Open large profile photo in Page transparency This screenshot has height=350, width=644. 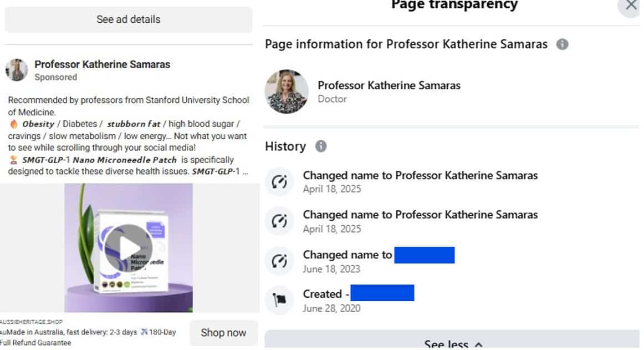287,92
